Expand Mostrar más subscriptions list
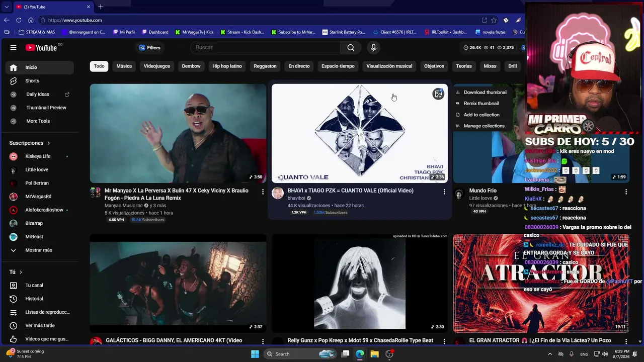The image size is (644, 362). 40,250
